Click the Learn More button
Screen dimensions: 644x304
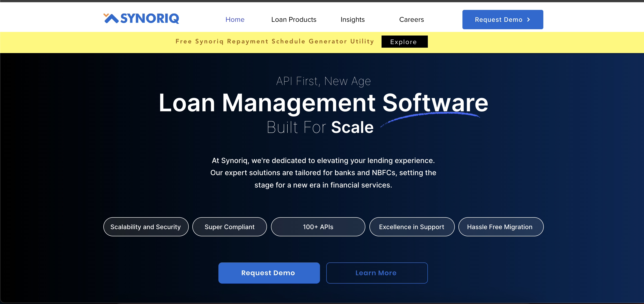377,273
